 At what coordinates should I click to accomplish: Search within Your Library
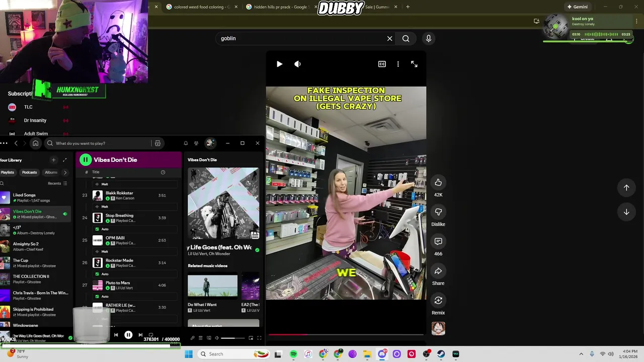(2, 184)
